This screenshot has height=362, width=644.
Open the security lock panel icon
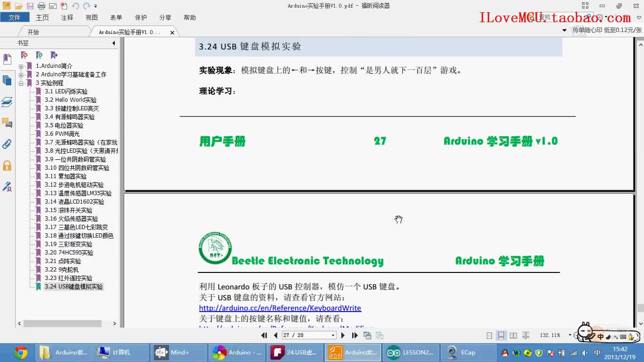point(7,165)
